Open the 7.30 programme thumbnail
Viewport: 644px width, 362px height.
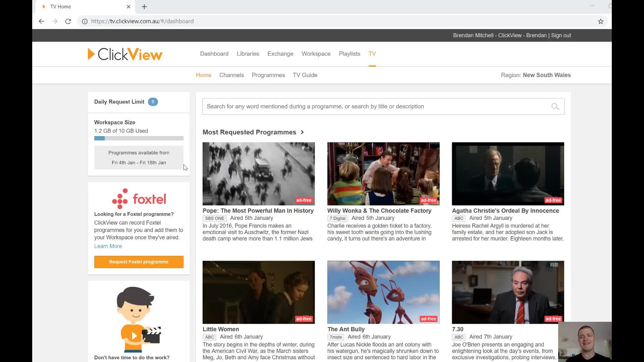508,292
